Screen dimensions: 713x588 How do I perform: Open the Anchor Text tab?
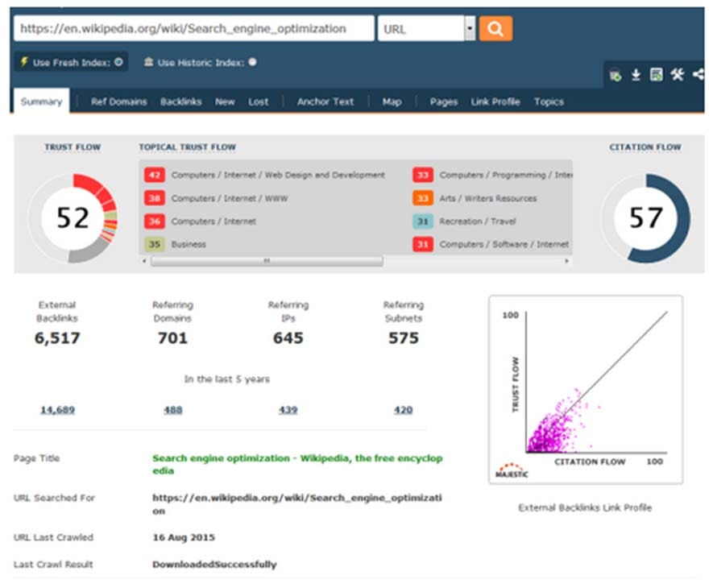click(325, 101)
